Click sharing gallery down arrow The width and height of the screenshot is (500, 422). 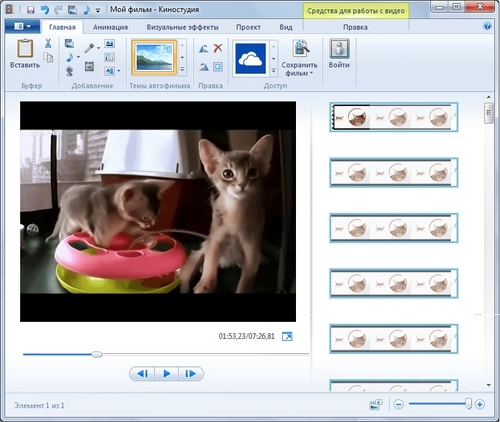pyautogui.click(x=273, y=58)
